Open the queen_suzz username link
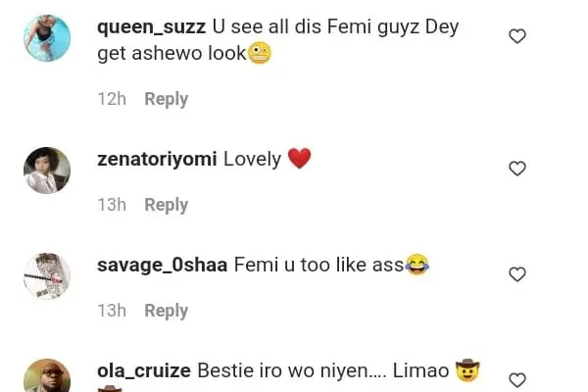Image resolution: width=588 pixels, height=392 pixels. 151,27
